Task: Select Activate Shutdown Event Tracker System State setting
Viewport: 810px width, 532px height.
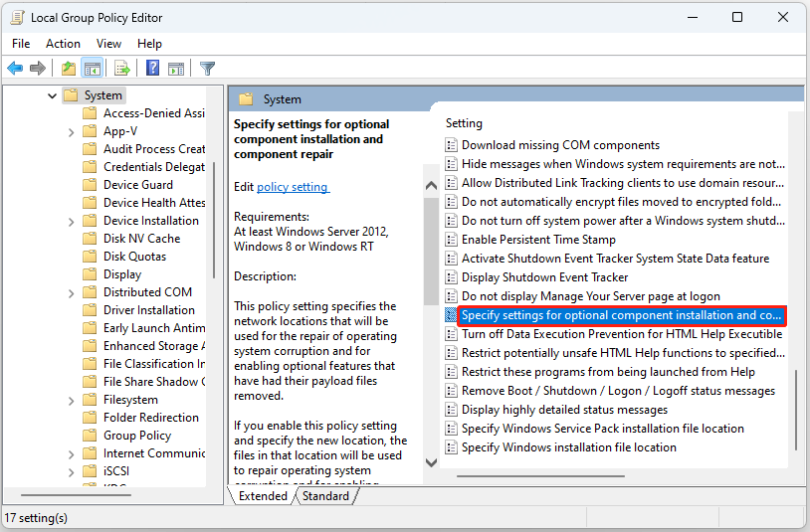Action: 615,259
